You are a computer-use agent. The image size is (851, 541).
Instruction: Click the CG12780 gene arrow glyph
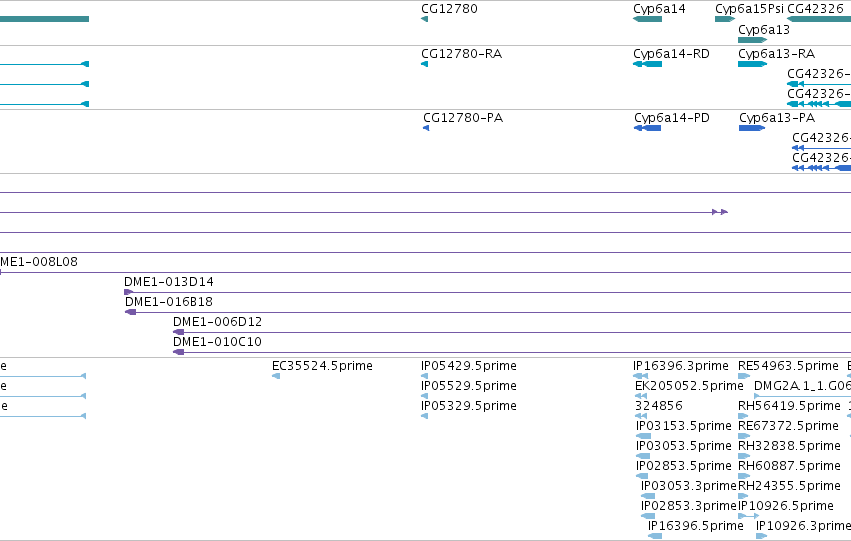pos(424,19)
